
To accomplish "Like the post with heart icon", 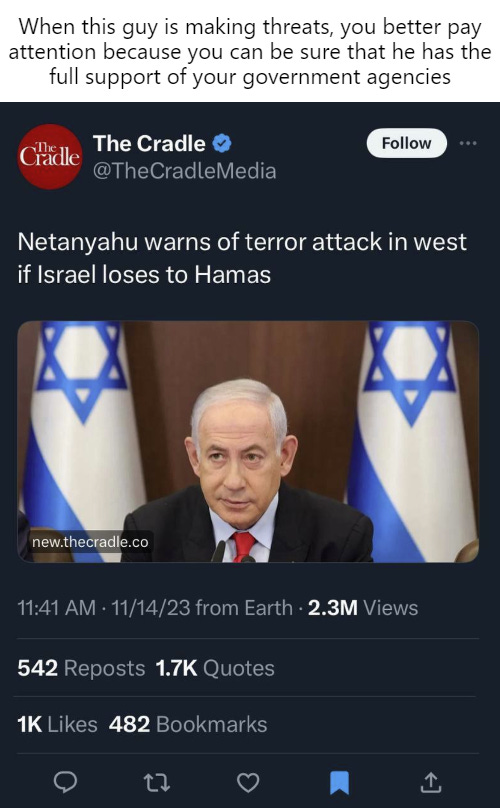I will [x=247, y=783].
